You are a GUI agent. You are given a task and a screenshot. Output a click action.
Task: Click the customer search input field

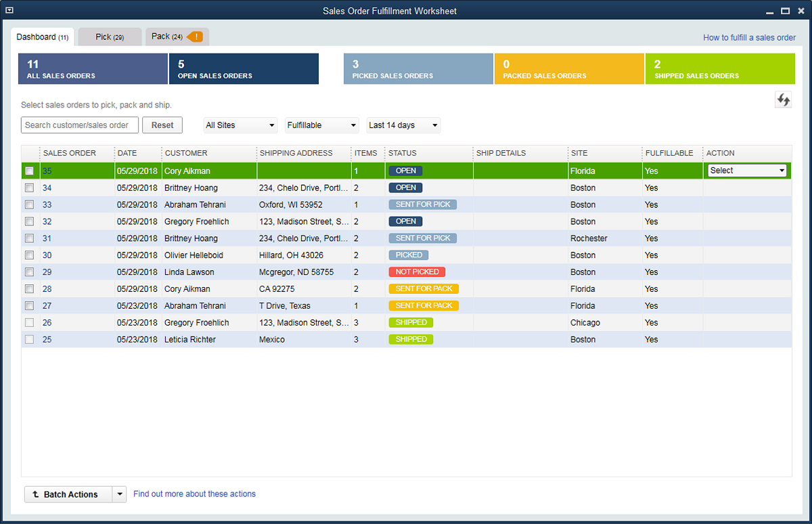click(x=79, y=125)
